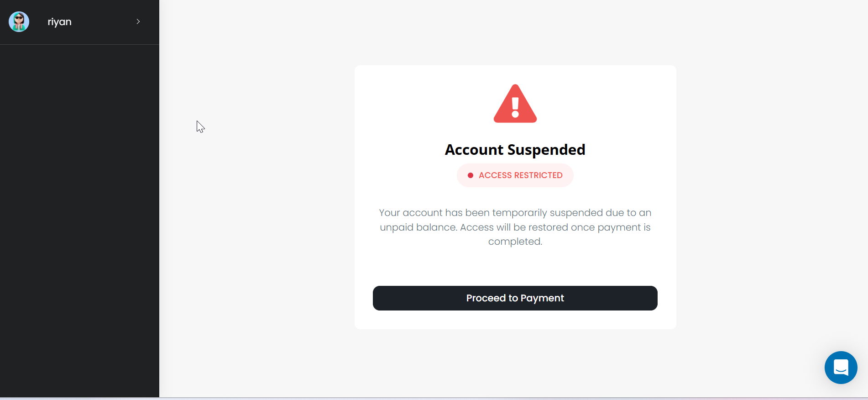Click the ACCESS RESTRICTED badge text
The image size is (868, 400).
520,175
